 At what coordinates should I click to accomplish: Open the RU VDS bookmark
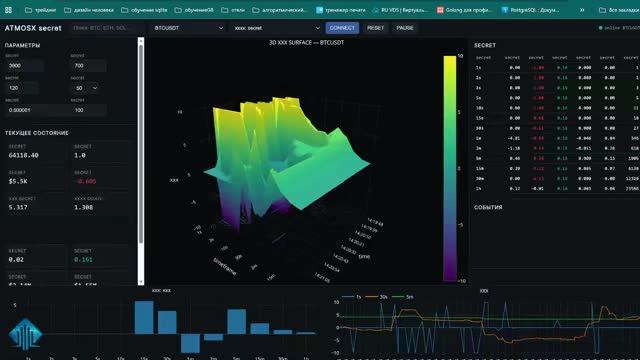pyautogui.click(x=400, y=10)
